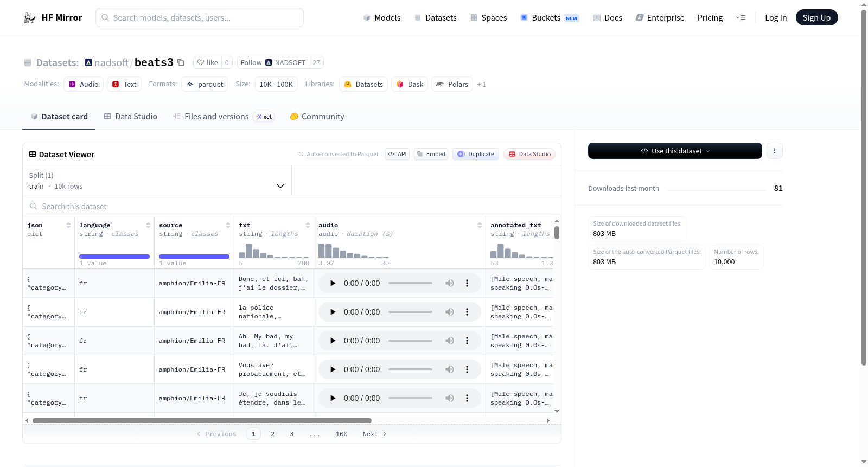Focus the top search models field
This screenshot has width=868, height=467.
pyautogui.click(x=200, y=17)
